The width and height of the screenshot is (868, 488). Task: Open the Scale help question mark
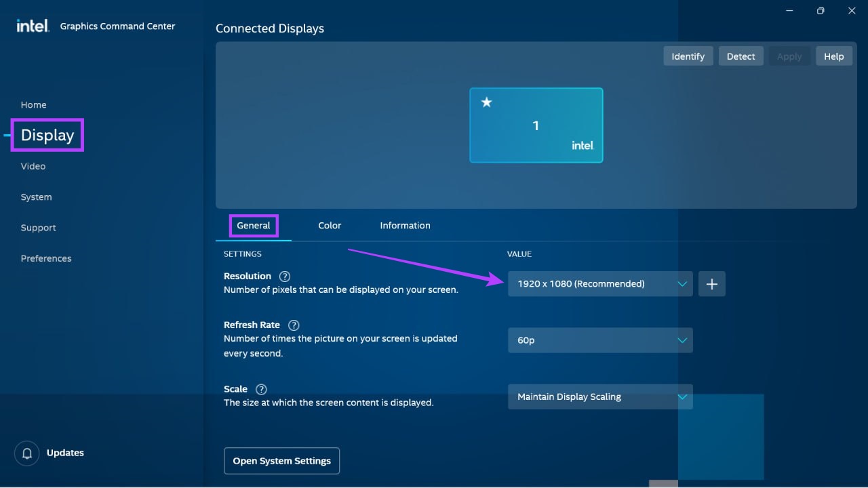click(261, 390)
